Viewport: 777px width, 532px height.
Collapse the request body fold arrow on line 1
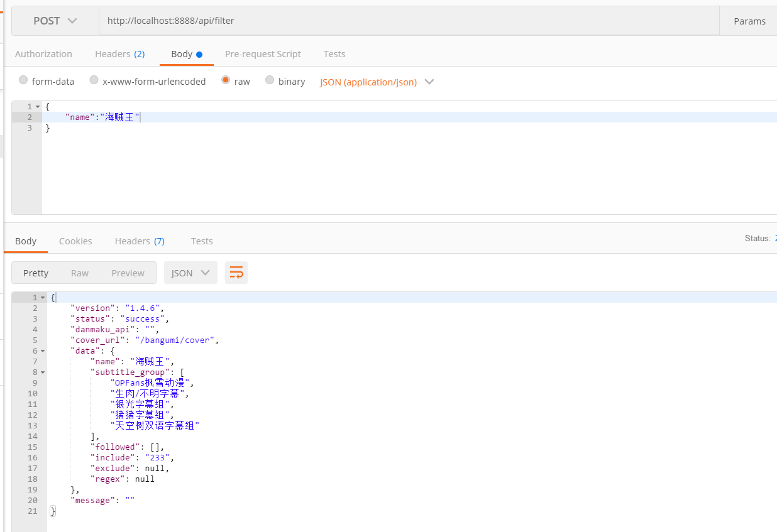click(x=38, y=107)
